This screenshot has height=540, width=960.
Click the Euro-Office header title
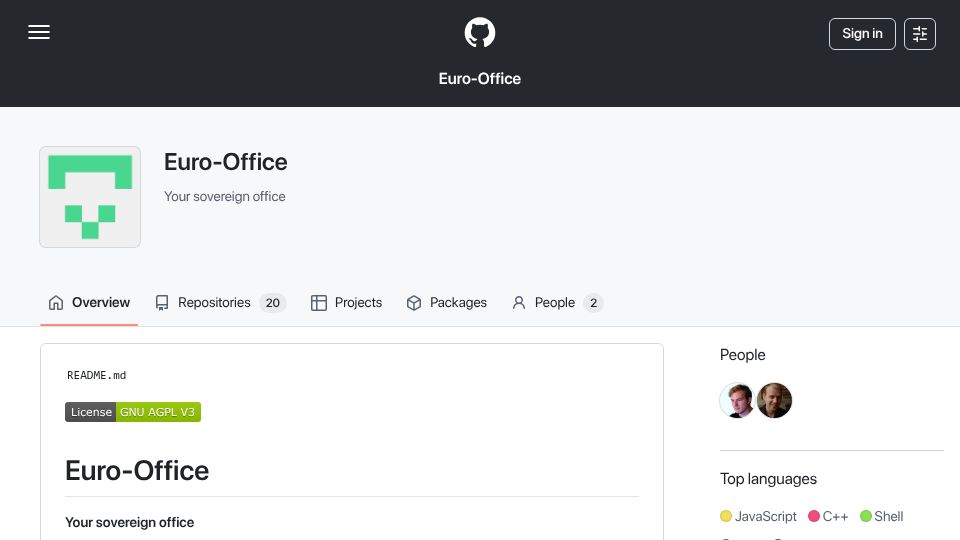click(479, 78)
